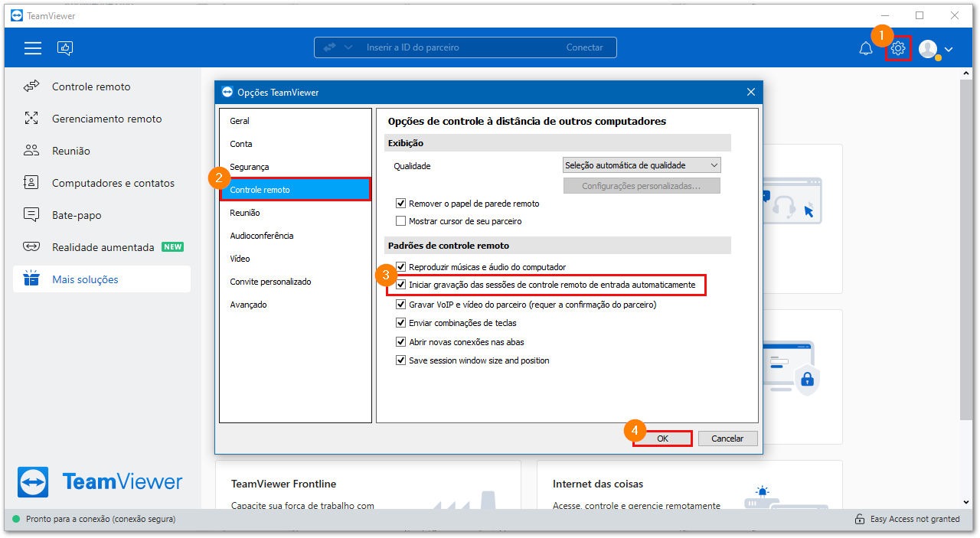
Task: Expand the account menu chevron
Action: [x=949, y=50]
